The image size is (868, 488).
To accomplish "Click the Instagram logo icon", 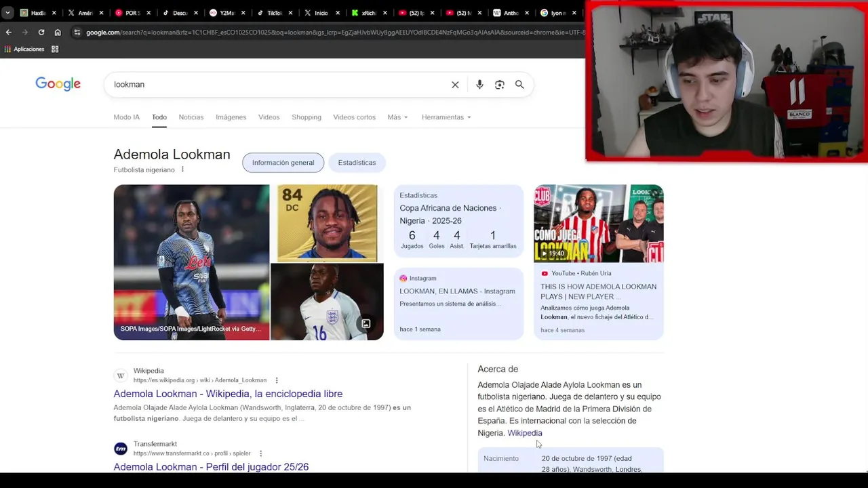I will click(403, 278).
